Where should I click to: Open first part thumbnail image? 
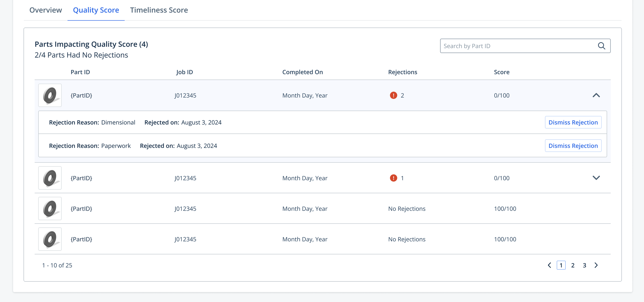point(50,95)
